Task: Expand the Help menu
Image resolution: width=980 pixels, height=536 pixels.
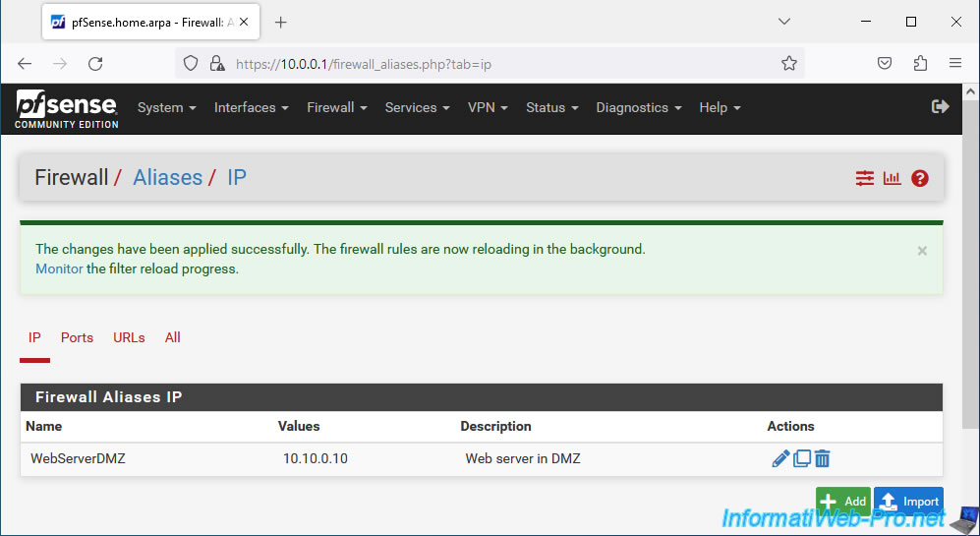Action: (x=720, y=107)
